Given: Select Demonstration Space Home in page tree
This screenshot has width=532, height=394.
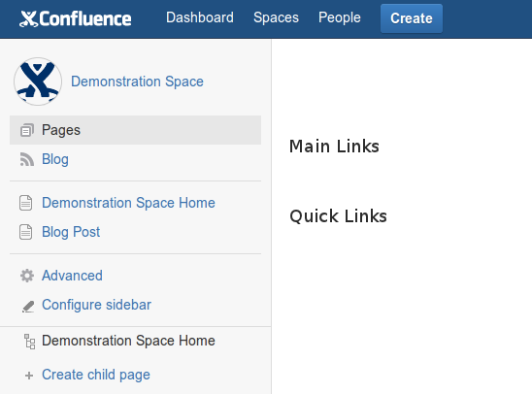Looking at the screenshot, I should coord(128,341).
